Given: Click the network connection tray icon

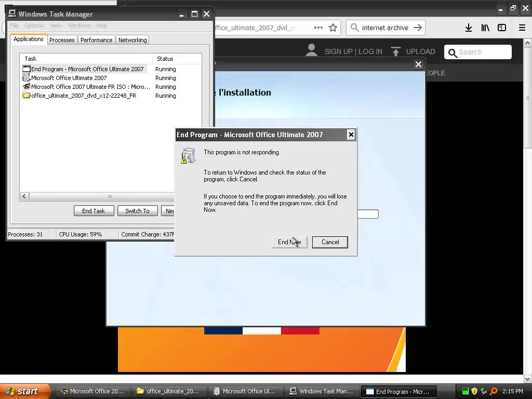Looking at the screenshot, I should coord(484,391).
